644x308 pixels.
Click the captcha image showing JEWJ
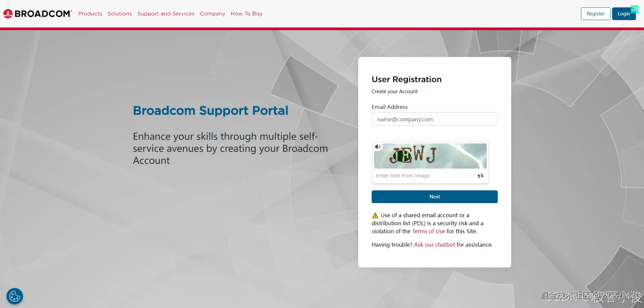[430, 156]
